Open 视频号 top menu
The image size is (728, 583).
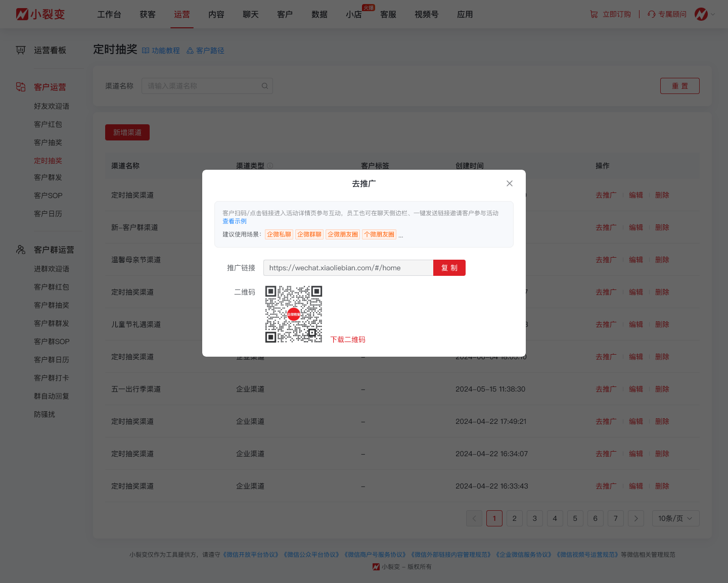pos(427,15)
